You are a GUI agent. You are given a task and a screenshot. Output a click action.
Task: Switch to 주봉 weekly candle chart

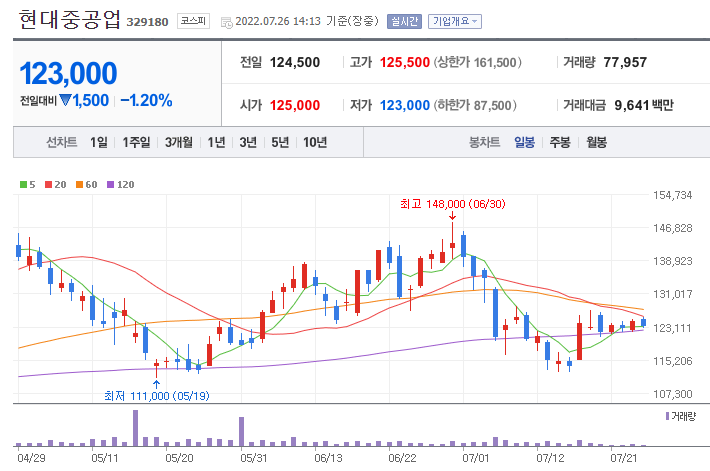point(560,142)
